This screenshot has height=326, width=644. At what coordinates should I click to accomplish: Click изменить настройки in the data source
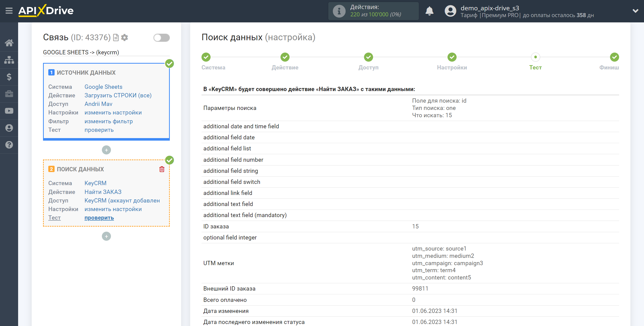tap(113, 112)
